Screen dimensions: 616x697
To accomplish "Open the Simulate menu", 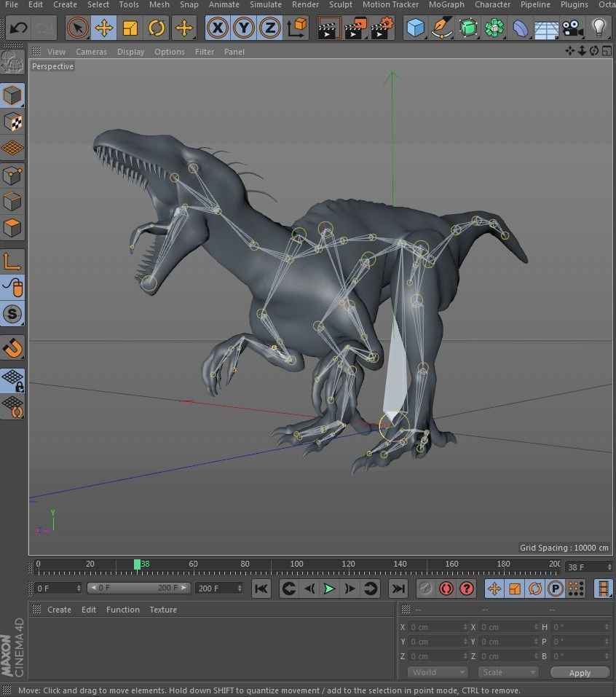I will tap(265, 4).
